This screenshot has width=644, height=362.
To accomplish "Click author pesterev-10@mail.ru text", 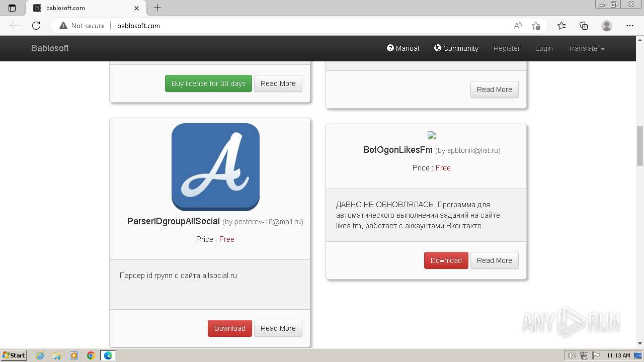I will pos(263,222).
